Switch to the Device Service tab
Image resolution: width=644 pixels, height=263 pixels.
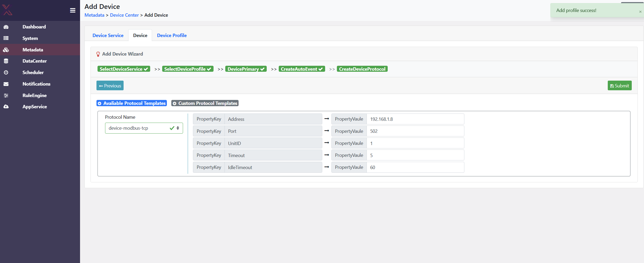(x=108, y=35)
